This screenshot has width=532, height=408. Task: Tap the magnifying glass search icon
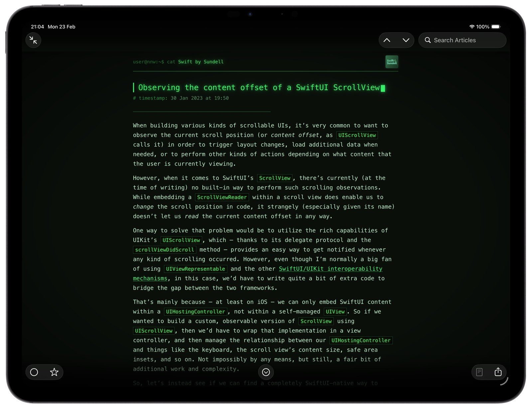(428, 40)
